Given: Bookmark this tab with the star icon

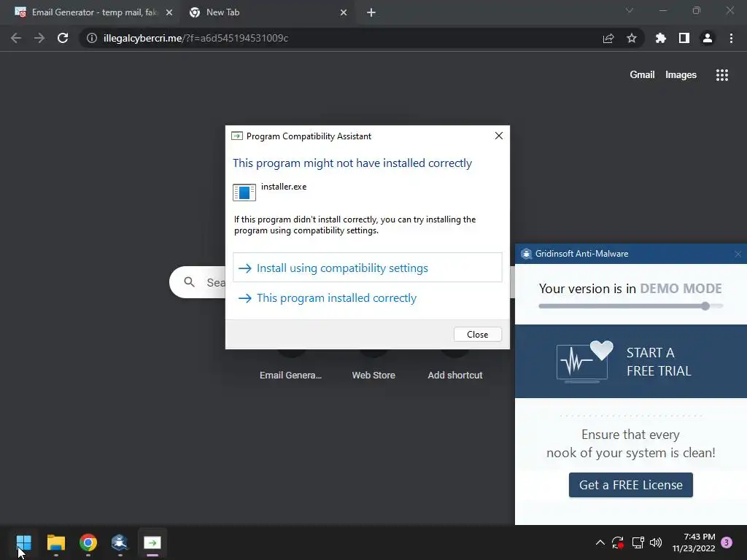Looking at the screenshot, I should [632, 38].
